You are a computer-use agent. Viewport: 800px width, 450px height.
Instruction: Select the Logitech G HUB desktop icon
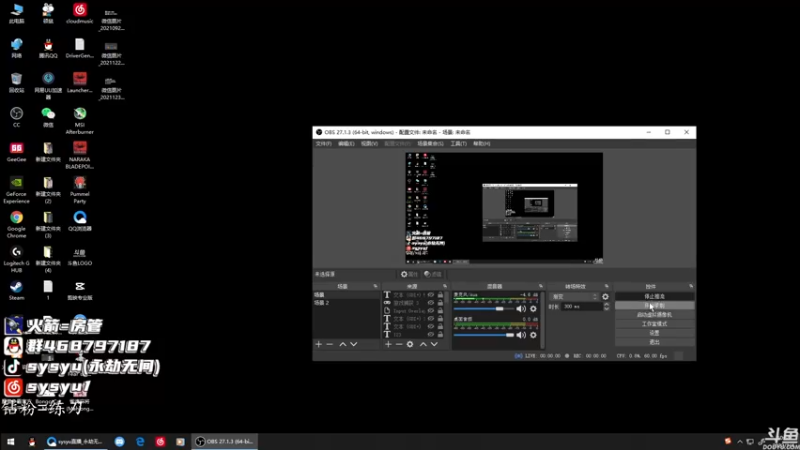tap(16, 259)
